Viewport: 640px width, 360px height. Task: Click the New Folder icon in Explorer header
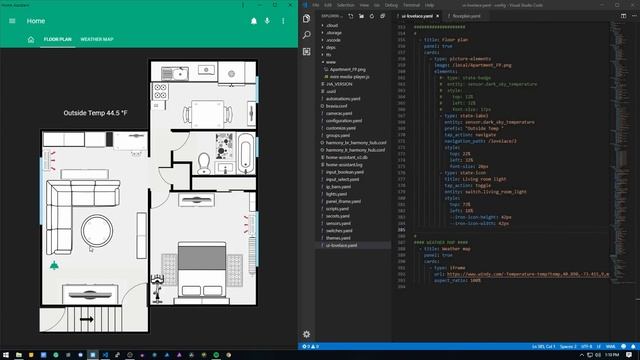point(361,16)
